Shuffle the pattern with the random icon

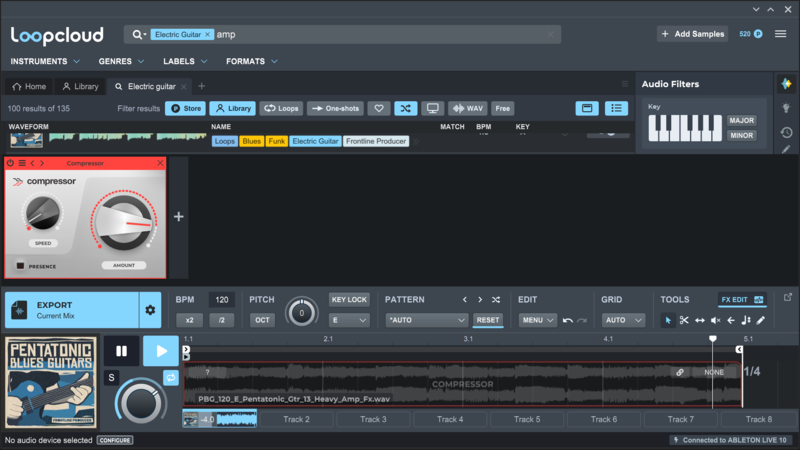pos(497,299)
